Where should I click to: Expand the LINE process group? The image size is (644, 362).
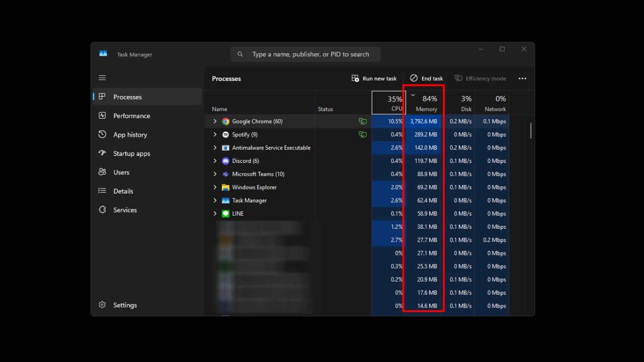click(x=215, y=213)
